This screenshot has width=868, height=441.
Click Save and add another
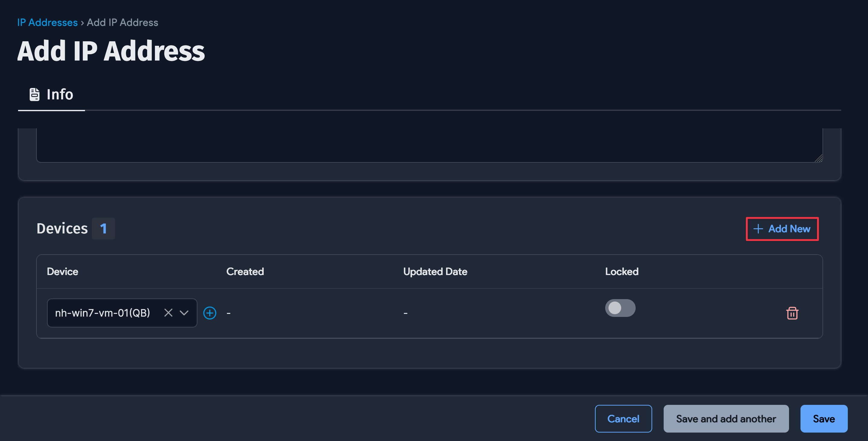(726, 418)
